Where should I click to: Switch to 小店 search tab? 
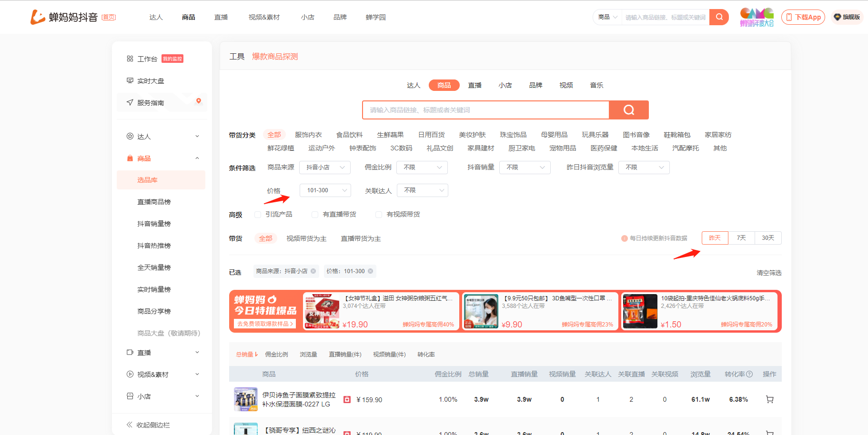pyautogui.click(x=505, y=85)
